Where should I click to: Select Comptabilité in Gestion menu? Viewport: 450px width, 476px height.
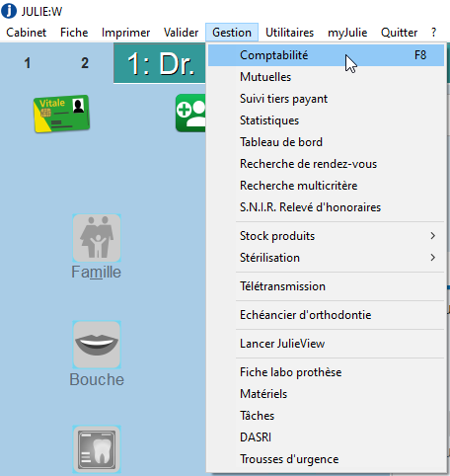[x=326, y=55]
